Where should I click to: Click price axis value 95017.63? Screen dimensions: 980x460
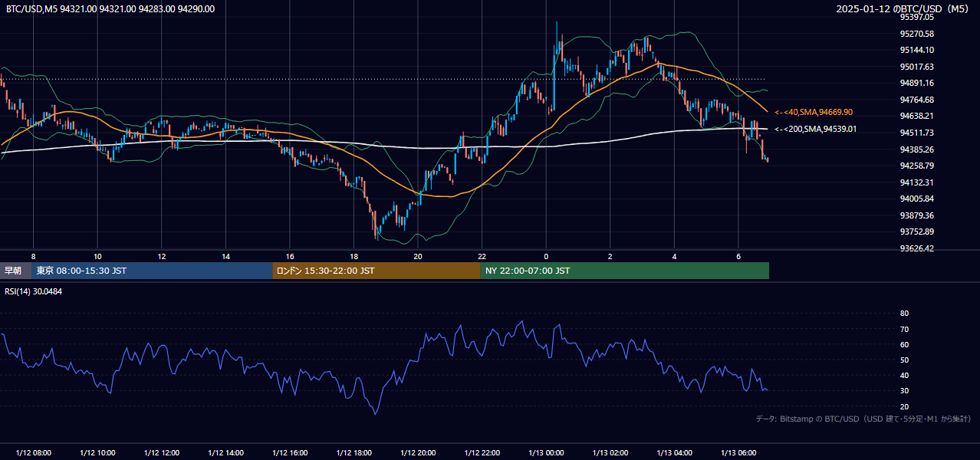[917, 67]
